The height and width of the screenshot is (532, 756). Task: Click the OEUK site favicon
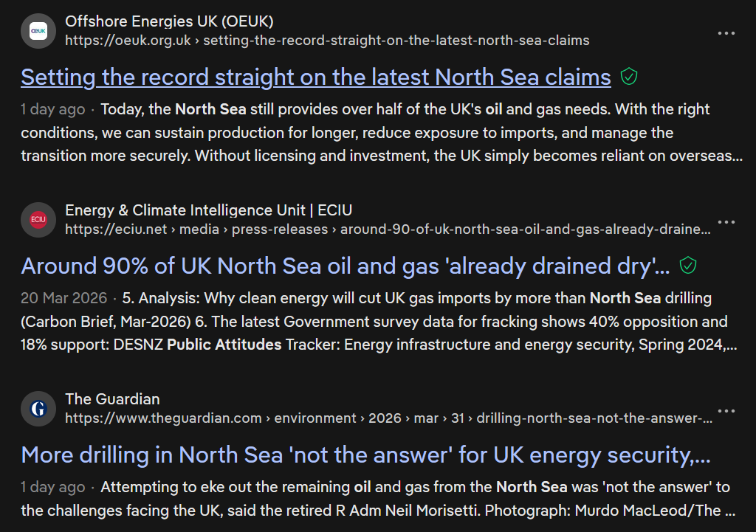point(38,31)
